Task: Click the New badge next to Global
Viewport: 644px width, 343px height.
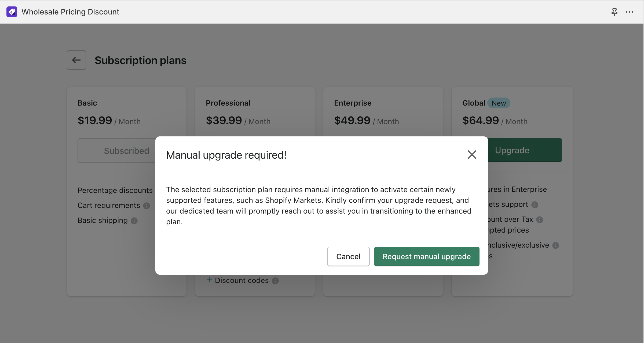Action: (499, 103)
